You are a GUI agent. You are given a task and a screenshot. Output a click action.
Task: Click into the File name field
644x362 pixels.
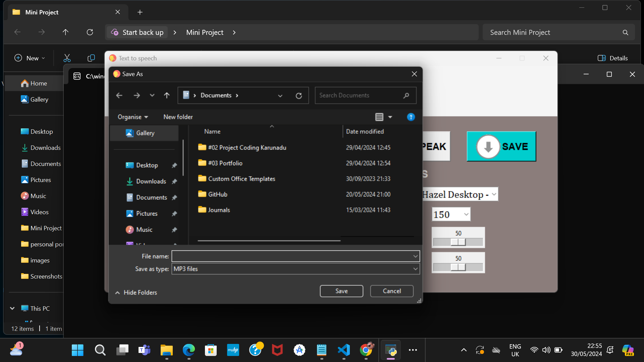coord(292,256)
